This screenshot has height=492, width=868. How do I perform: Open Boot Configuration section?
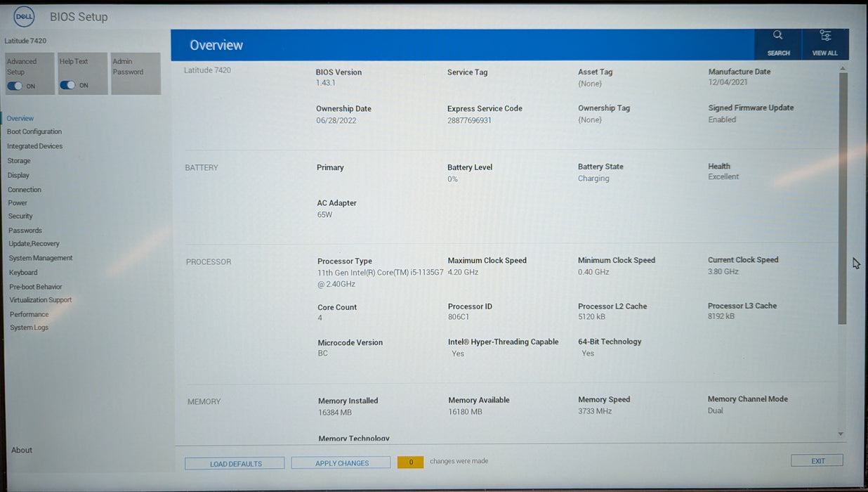34,132
